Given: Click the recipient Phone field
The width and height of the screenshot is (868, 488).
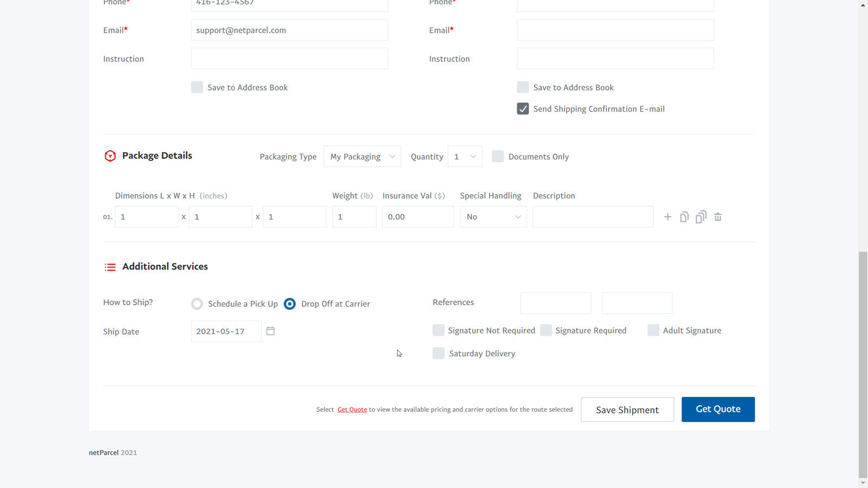Looking at the screenshot, I should [x=615, y=5].
